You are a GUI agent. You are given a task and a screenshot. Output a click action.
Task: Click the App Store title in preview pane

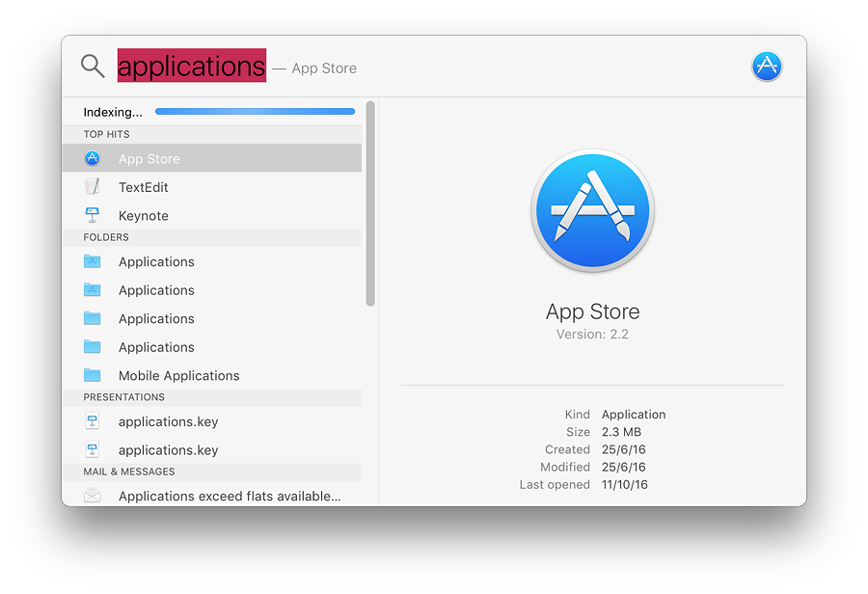[x=592, y=311]
